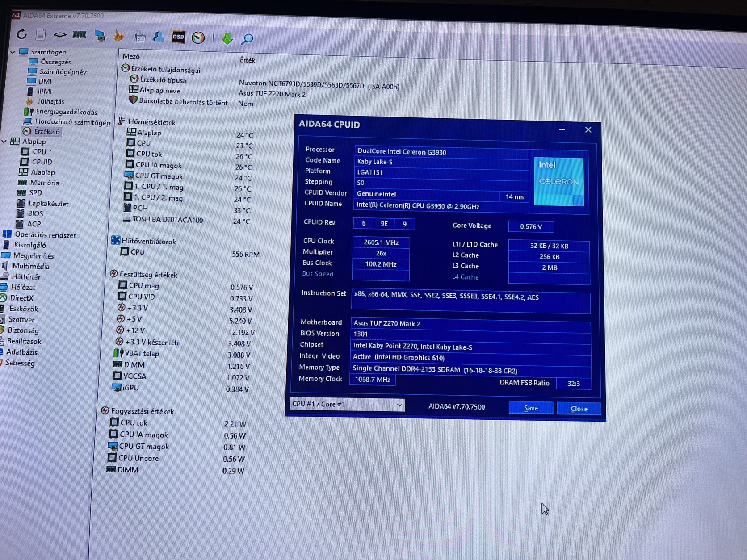The width and height of the screenshot is (747, 560).
Task: Open the CPU #1 / Core #1 dropdown
Action: pos(347,405)
